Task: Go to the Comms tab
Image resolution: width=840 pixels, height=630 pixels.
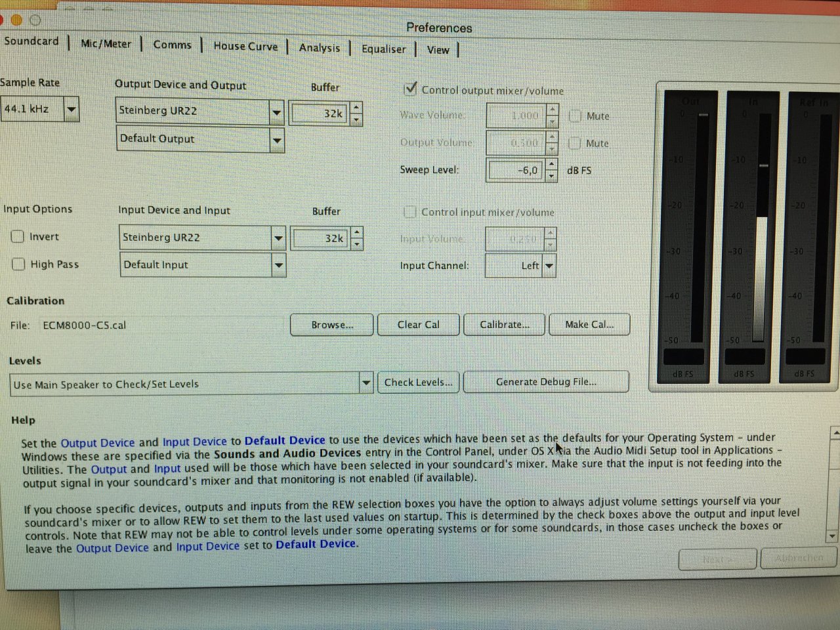Action: click(x=172, y=45)
